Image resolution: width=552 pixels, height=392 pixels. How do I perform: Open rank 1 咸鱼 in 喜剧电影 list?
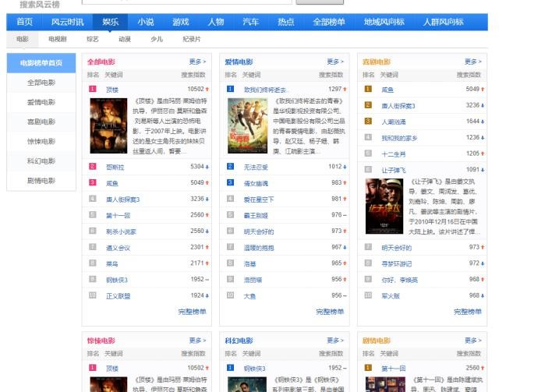387,90
